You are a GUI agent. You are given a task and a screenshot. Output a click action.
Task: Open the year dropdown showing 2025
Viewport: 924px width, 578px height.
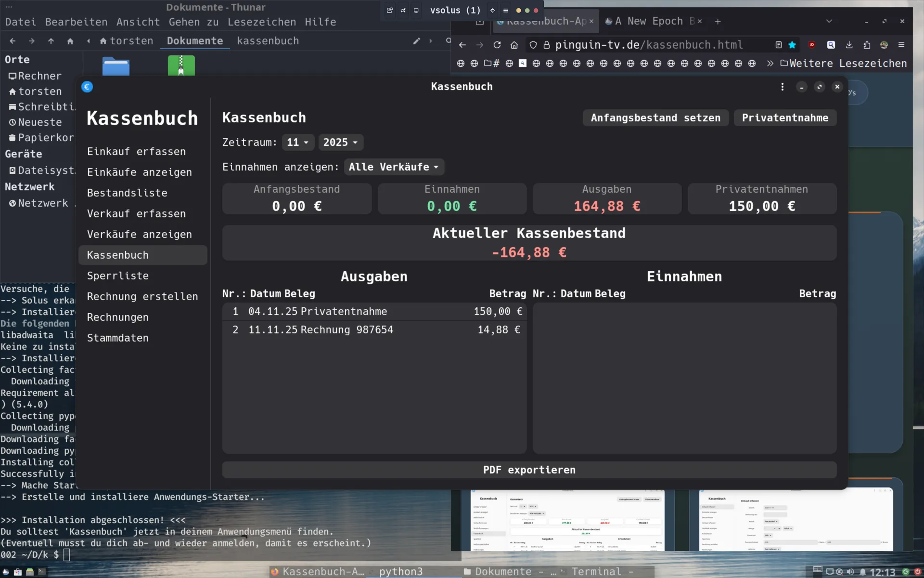click(340, 143)
